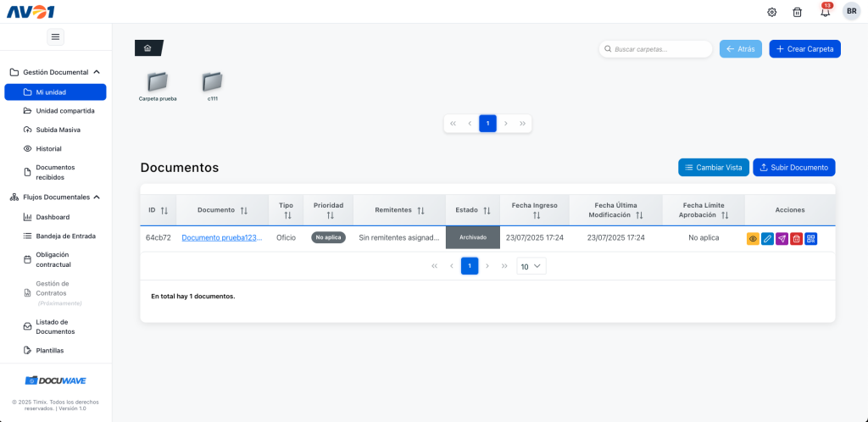Select Unidad compartida in sidebar
The width and height of the screenshot is (868, 422).
click(64, 111)
